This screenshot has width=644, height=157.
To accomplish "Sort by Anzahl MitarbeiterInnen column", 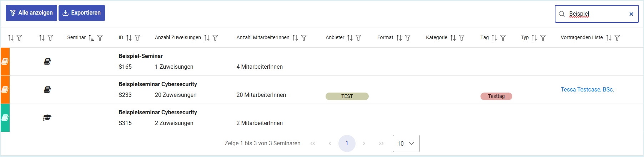I will [295, 38].
